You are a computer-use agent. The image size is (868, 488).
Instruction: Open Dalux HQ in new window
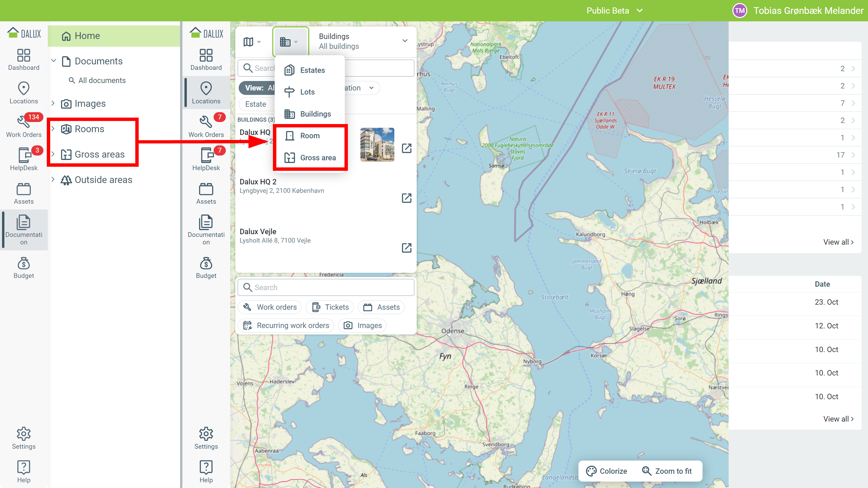(407, 148)
